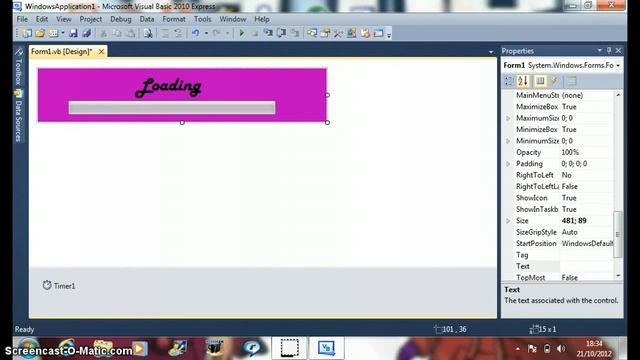This screenshot has width=640, height=360.
Task: Click the Open File folder icon
Action: tap(40, 33)
